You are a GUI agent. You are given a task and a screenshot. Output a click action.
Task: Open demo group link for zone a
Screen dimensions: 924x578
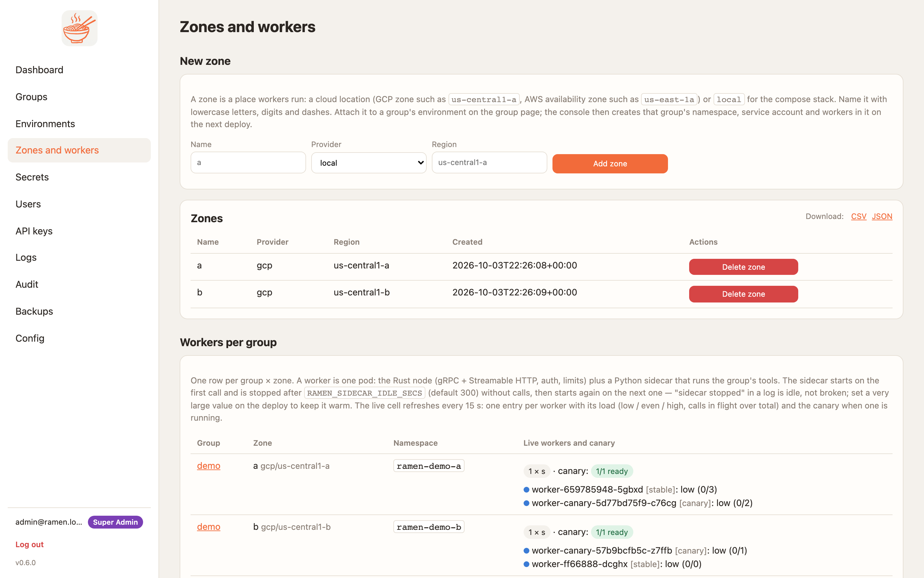(x=209, y=466)
